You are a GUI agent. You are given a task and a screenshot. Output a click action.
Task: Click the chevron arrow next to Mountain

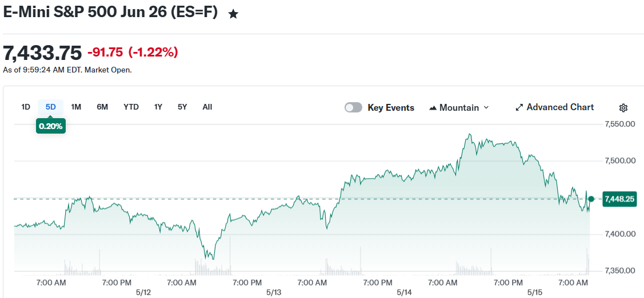[486, 107]
